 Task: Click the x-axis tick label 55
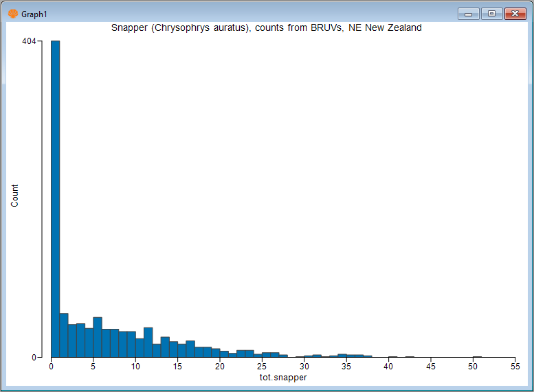pyautogui.click(x=515, y=367)
